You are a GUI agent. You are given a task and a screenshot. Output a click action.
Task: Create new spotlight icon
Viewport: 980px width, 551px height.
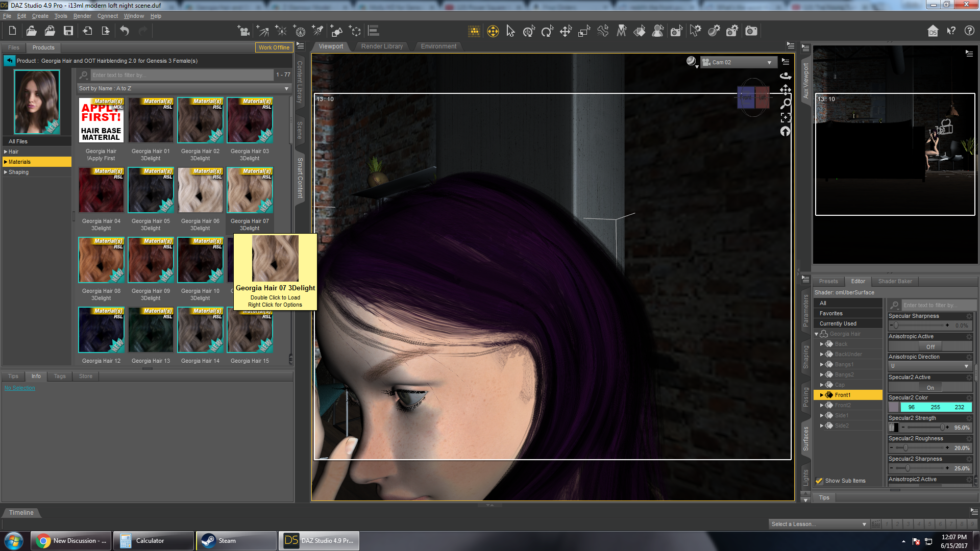[317, 31]
